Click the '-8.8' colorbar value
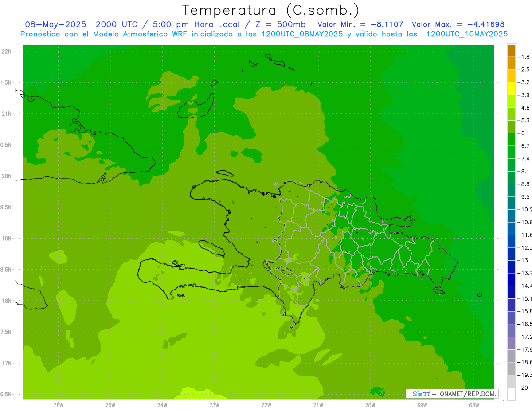532x411 pixels. pyautogui.click(x=524, y=184)
